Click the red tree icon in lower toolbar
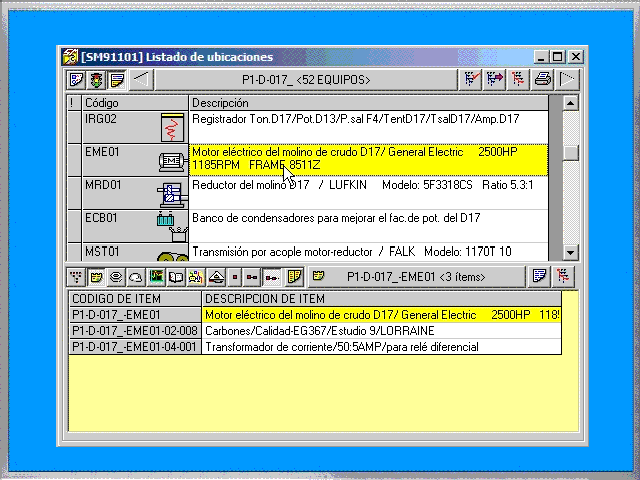Image resolution: width=640 pixels, height=480 pixels. click(x=563, y=277)
